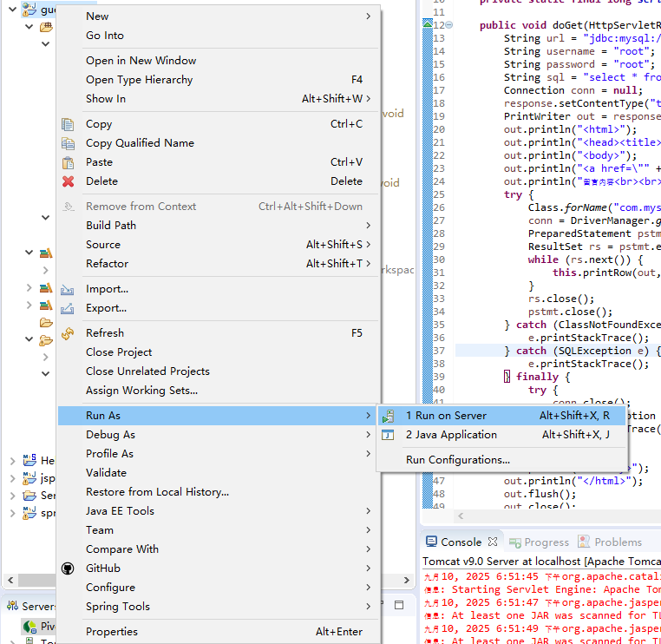Select Close Unrelated Projects
This screenshot has width=661, height=644.
[x=219, y=371]
